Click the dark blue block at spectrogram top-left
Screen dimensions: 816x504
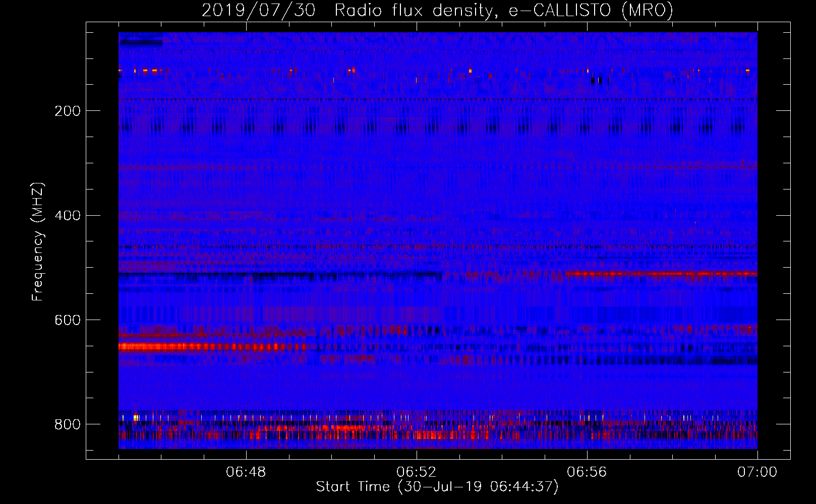point(141,43)
